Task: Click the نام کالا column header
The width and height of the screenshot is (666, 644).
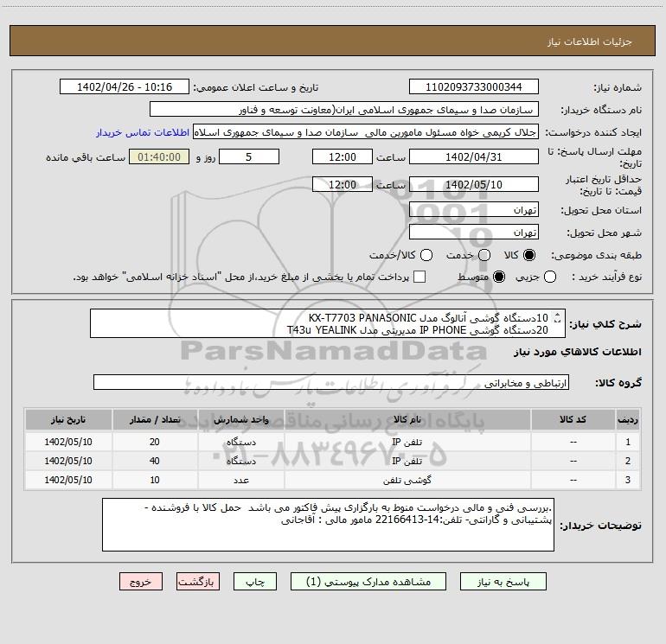Action: [407, 420]
